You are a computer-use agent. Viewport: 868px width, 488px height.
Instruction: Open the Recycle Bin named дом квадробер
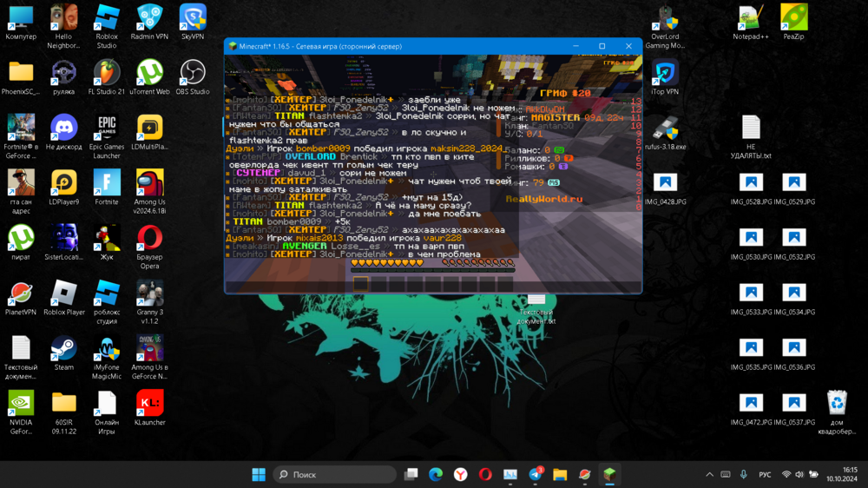pos(837,411)
